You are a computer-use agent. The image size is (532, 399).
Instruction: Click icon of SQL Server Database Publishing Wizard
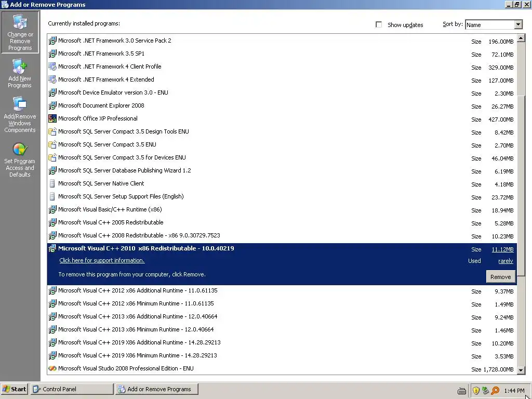click(52, 170)
